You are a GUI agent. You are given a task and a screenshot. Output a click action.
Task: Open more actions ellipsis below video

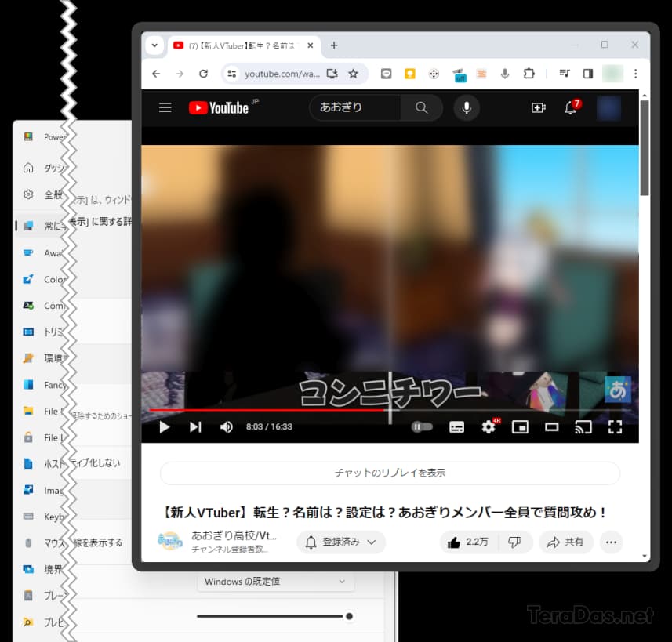click(611, 542)
